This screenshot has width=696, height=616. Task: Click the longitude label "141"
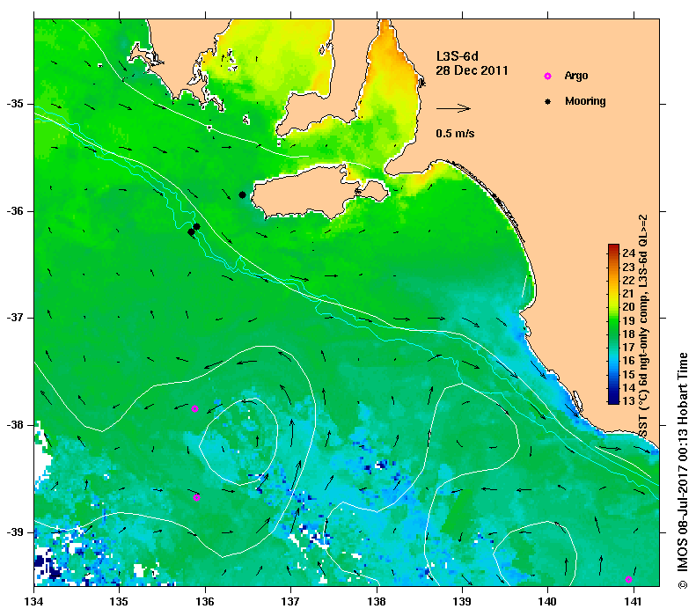click(x=634, y=602)
